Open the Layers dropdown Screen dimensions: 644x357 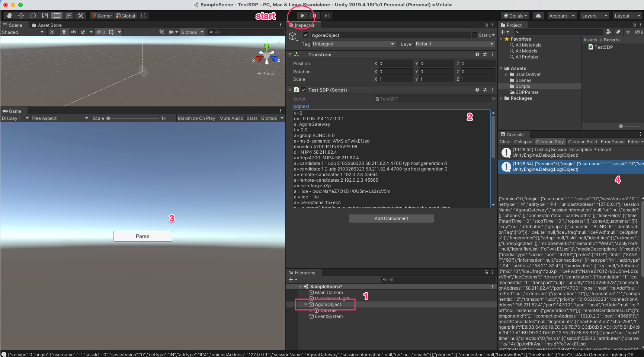coord(595,16)
